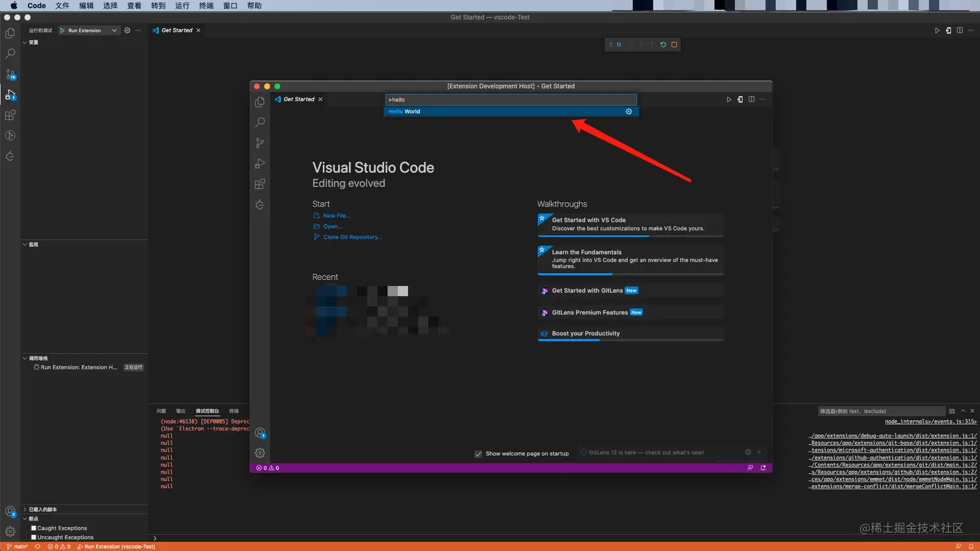Toggle Caught Exceptions breakpoint checkbox

[34, 528]
